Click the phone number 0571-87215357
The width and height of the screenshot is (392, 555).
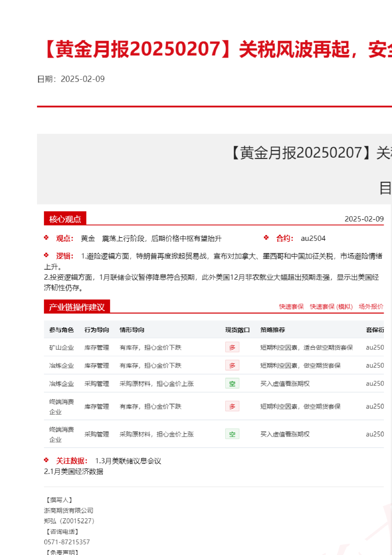(x=67, y=542)
